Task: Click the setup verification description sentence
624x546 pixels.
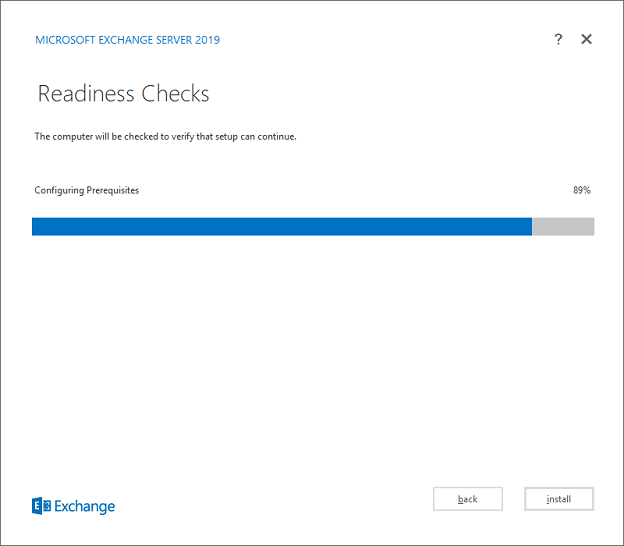Action: (165, 136)
